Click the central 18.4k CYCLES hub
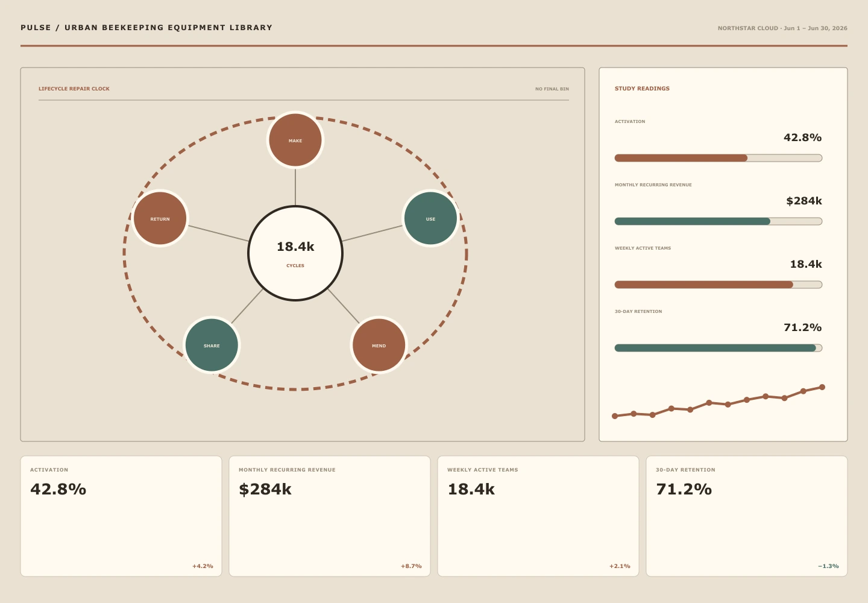Screen dimensions: 868x603 click(x=295, y=253)
